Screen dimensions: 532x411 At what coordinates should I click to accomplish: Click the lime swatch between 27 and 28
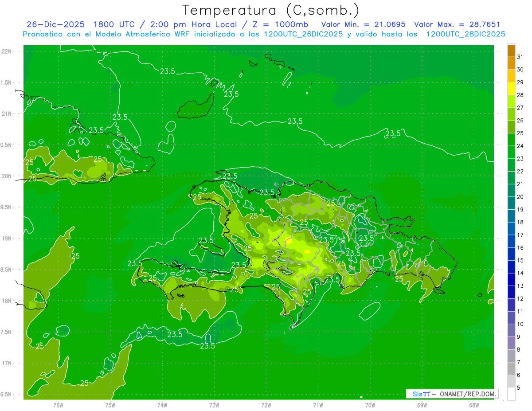click(511, 102)
